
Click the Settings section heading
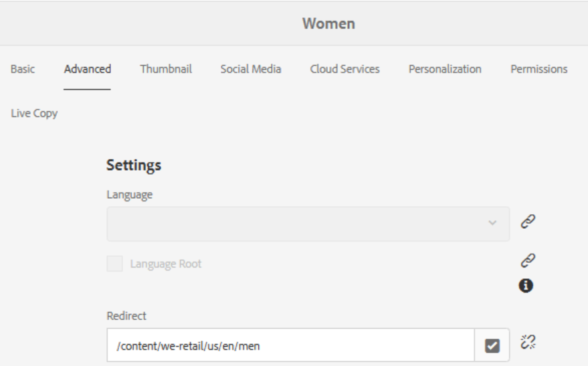pos(134,165)
